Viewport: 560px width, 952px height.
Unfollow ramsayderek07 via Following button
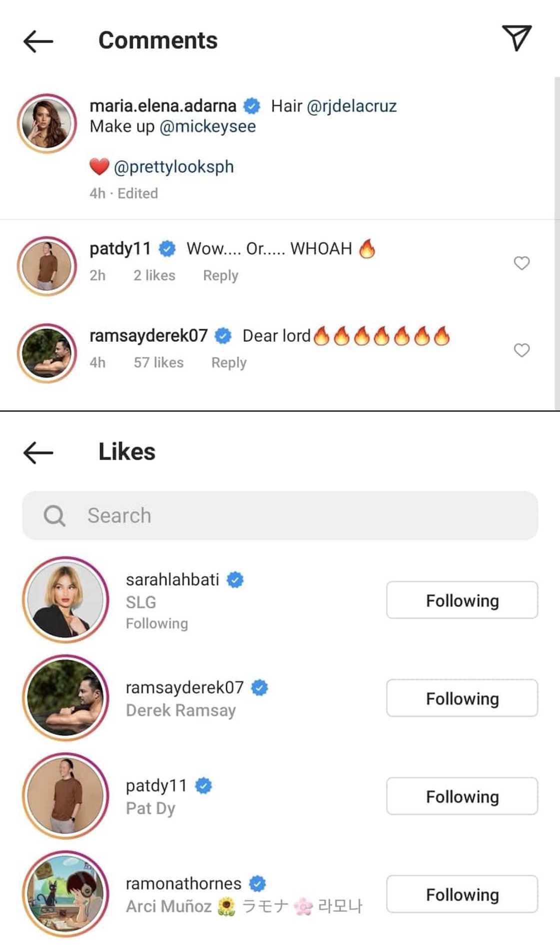click(461, 698)
